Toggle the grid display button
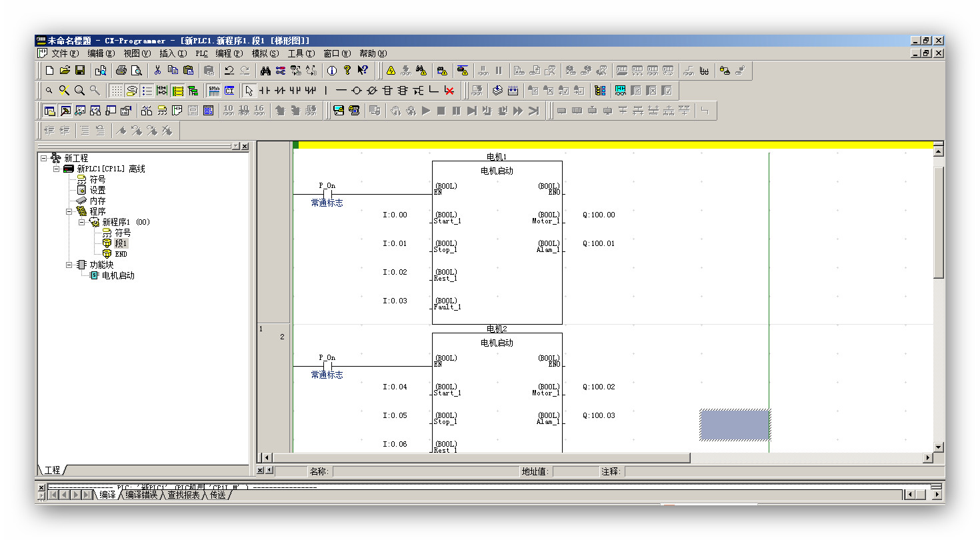The image size is (980, 540). point(116,91)
